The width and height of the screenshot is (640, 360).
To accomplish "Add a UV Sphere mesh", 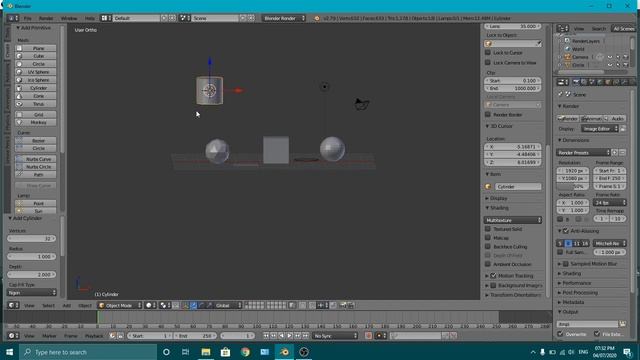I will point(36,72).
